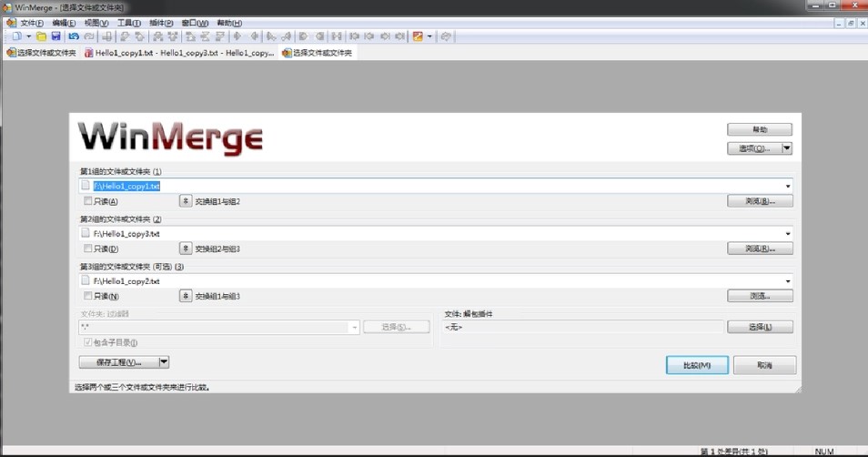Open the 插件(P) menu
The height and width of the screenshot is (457, 868).
161,23
